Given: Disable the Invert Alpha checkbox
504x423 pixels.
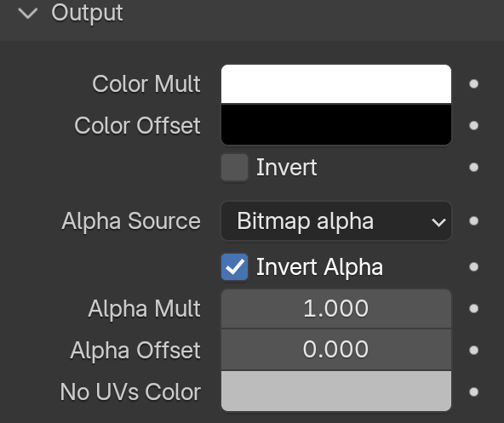Looking at the screenshot, I should 234,267.
